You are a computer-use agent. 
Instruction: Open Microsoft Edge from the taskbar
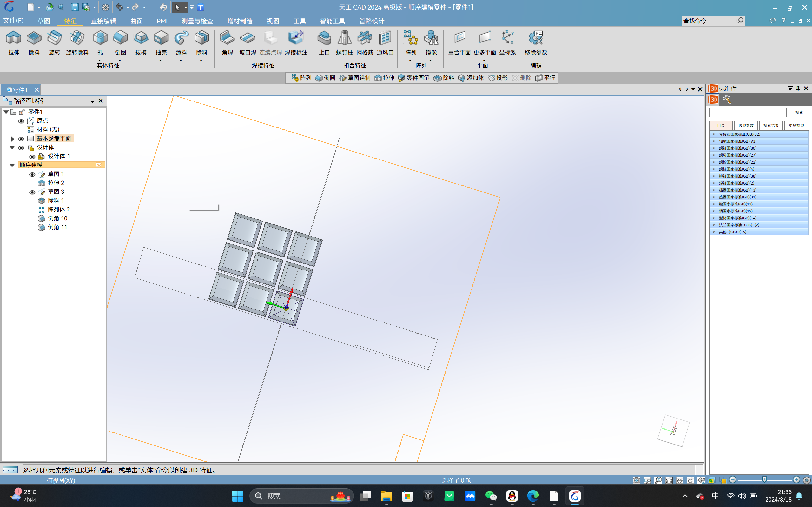pos(533,496)
